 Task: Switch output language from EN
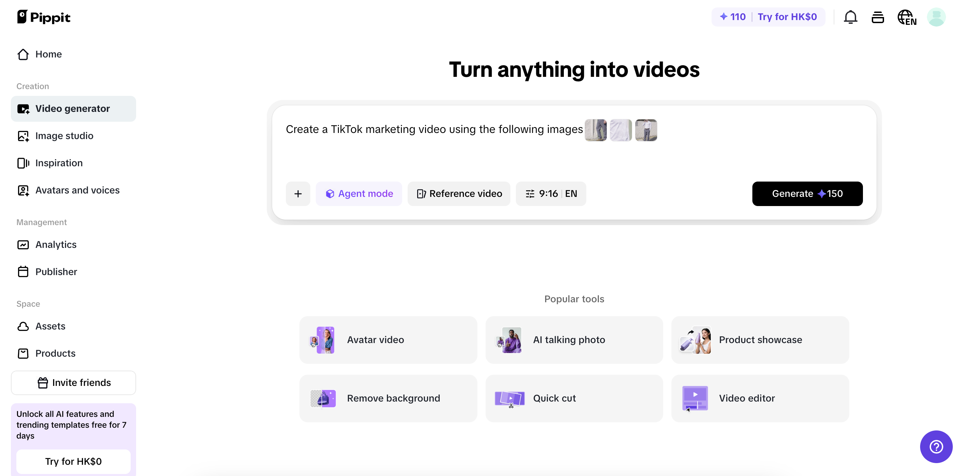[571, 193]
